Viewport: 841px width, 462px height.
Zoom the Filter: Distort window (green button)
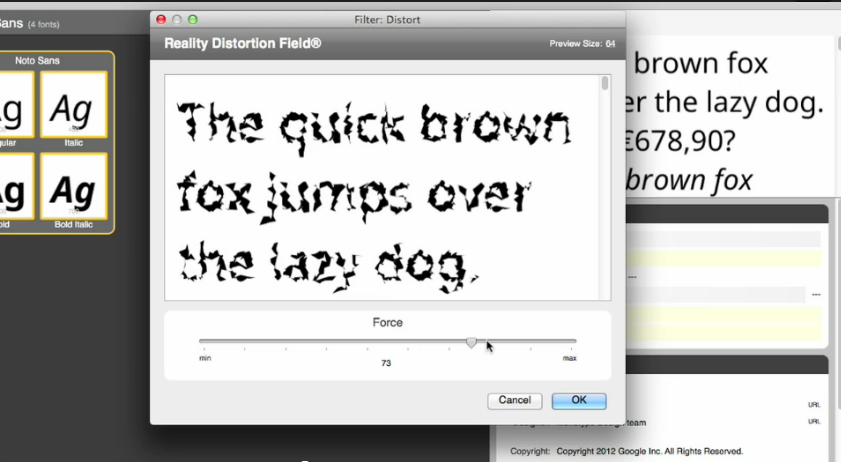[193, 19]
